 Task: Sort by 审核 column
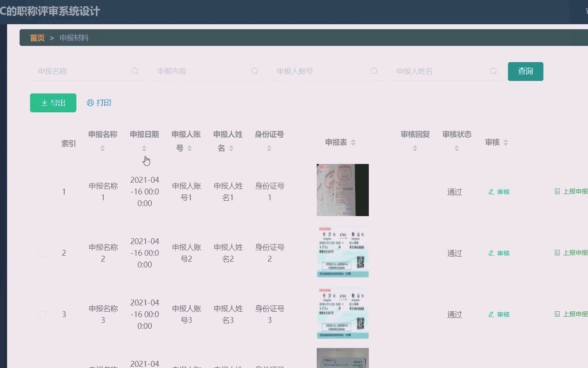pos(506,143)
